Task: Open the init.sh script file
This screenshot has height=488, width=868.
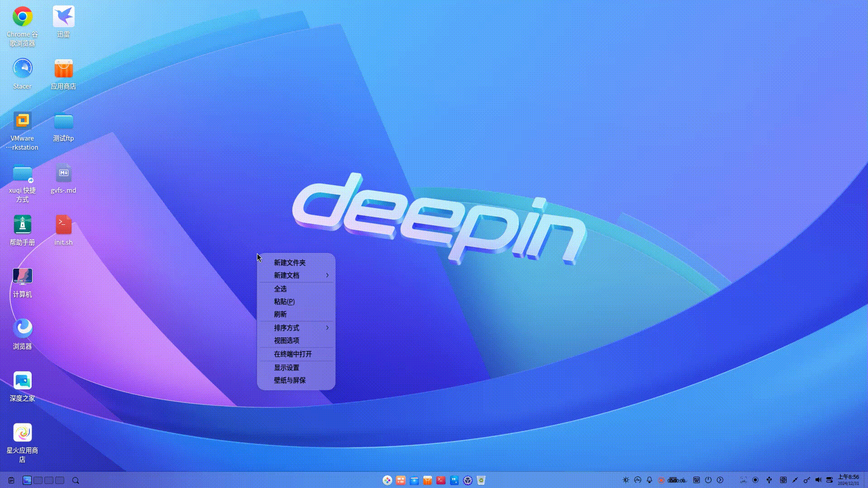Action: 63,225
